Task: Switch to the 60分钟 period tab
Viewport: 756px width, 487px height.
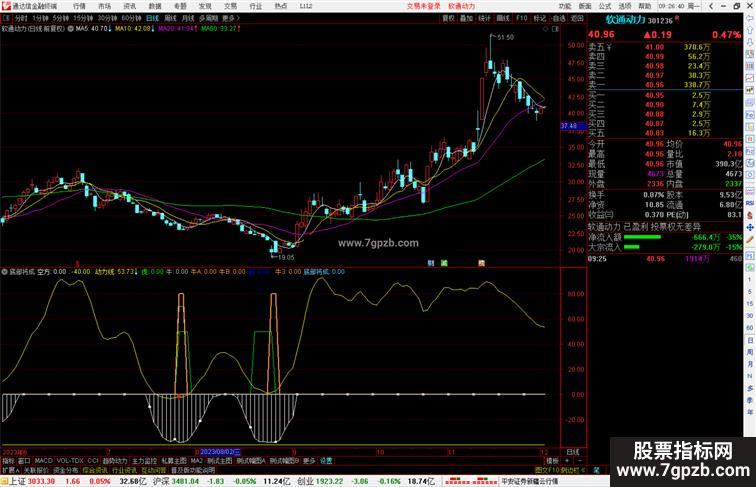Action: tap(131, 18)
